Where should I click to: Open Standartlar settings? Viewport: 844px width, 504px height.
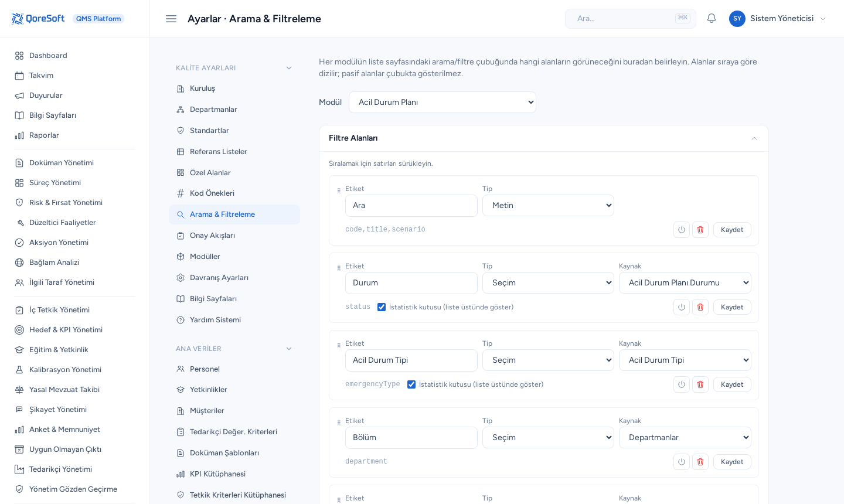[234, 131]
